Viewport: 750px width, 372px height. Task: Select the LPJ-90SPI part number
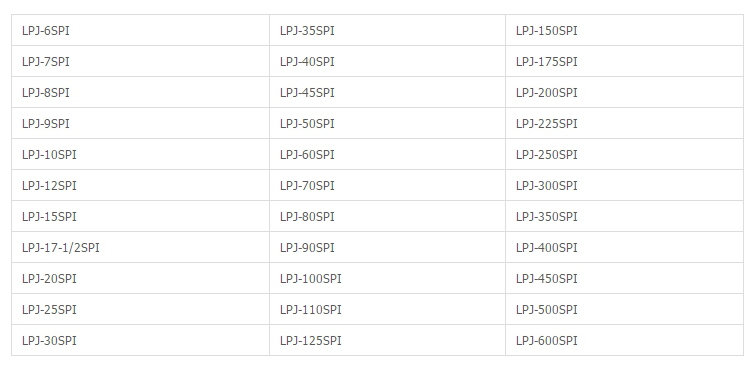(307, 248)
